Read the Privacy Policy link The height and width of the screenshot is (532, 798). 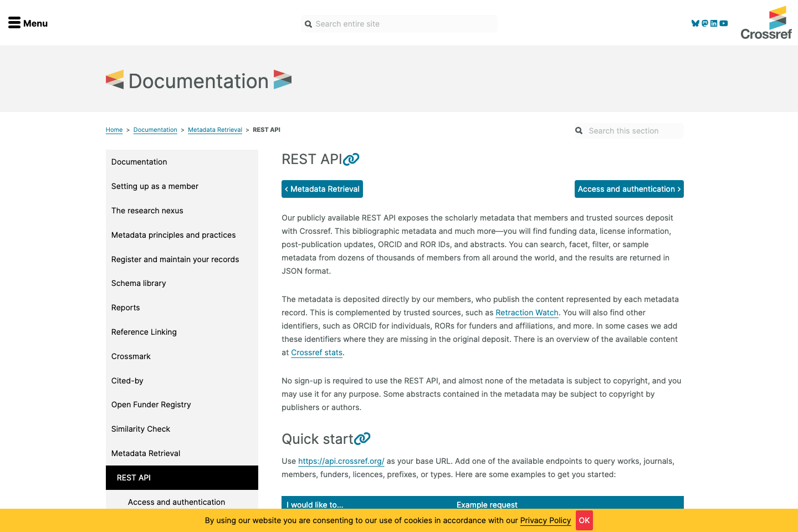[545, 520]
